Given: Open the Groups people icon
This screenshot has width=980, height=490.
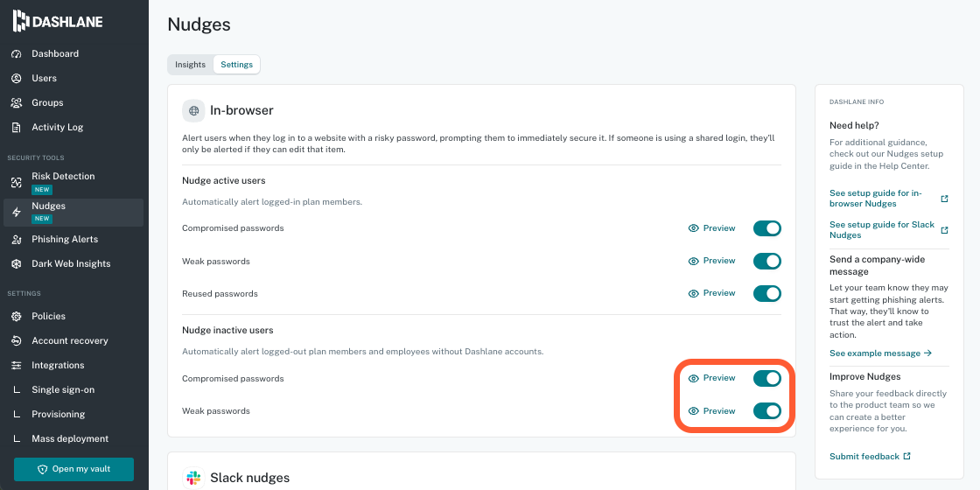Looking at the screenshot, I should [17, 102].
